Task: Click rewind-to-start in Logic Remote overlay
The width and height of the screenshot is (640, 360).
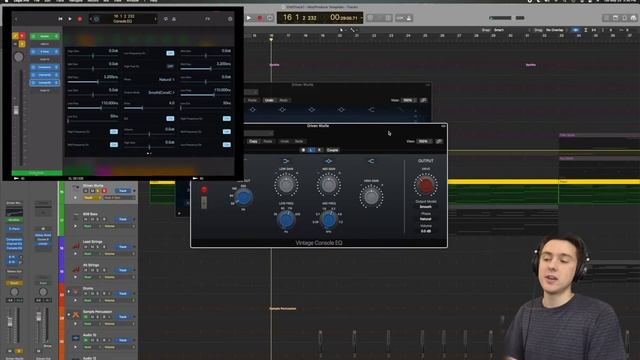Action: coord(60,19)
